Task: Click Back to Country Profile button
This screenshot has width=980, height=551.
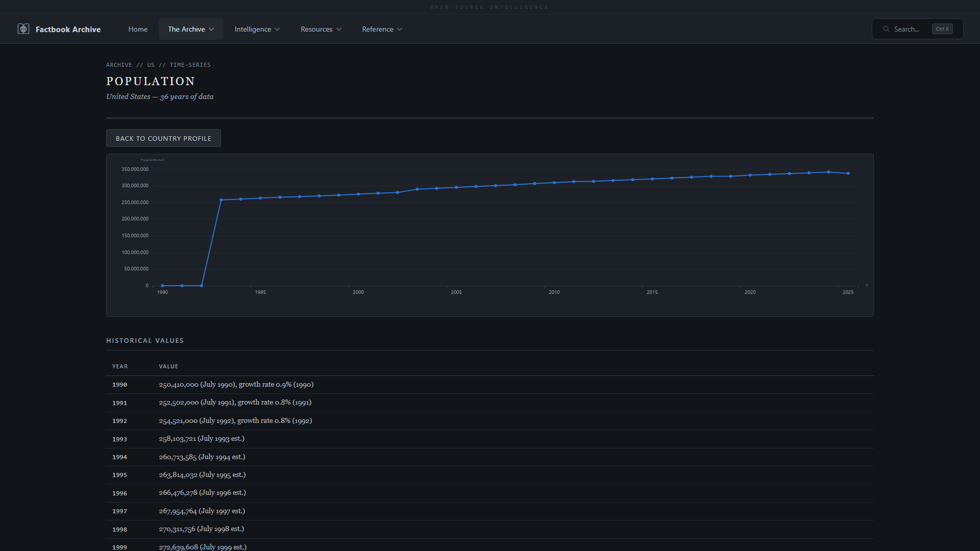Action: [x=163, y=138]
